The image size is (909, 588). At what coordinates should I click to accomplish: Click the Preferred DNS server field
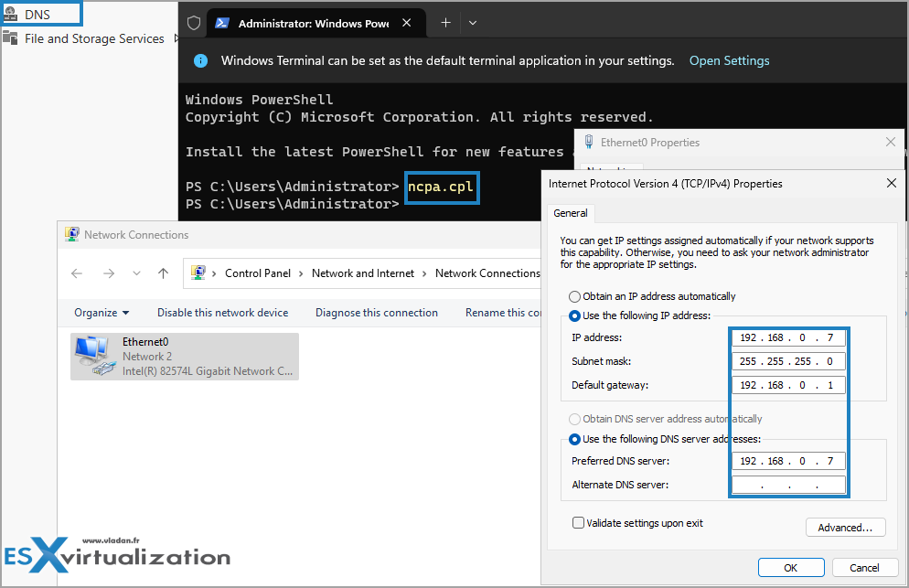788,461
